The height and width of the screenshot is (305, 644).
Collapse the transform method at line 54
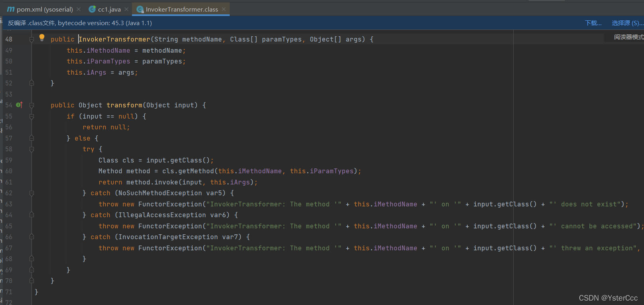pos(32,105)
